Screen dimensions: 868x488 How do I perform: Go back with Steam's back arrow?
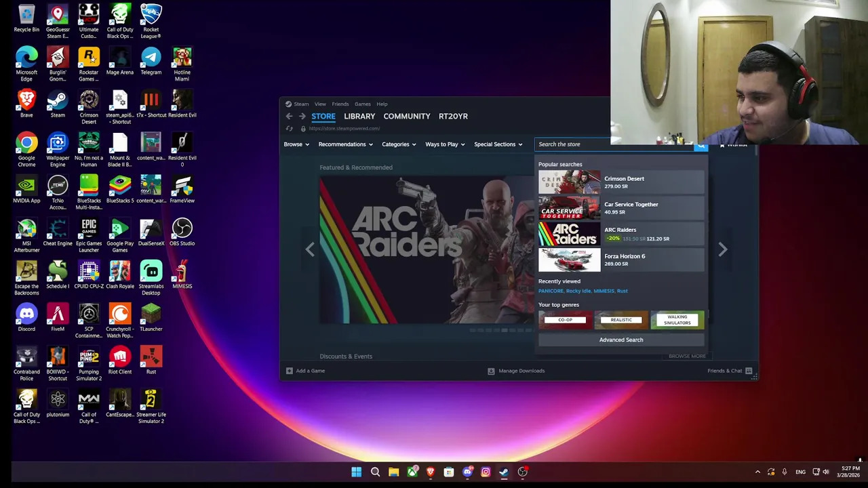click(x=289, y=116)
